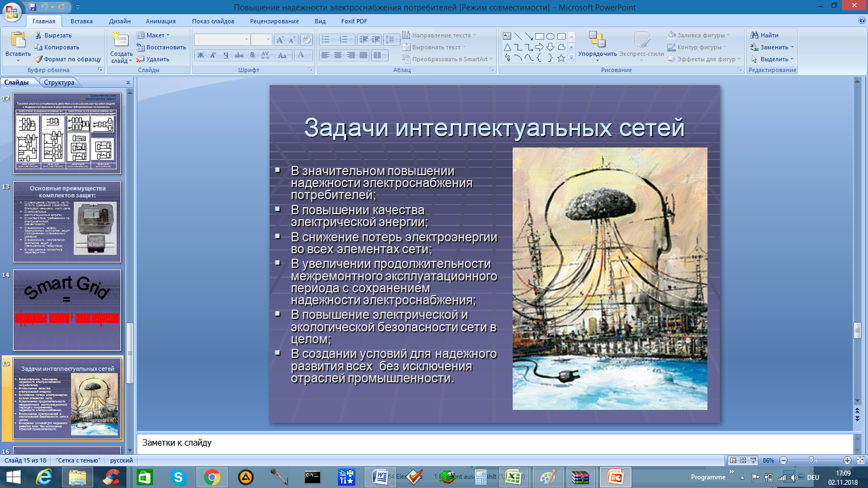Open Заменить dropdown arrow
Screen dimensions: 868x488
pyautogui.click(x=792, y=47)
